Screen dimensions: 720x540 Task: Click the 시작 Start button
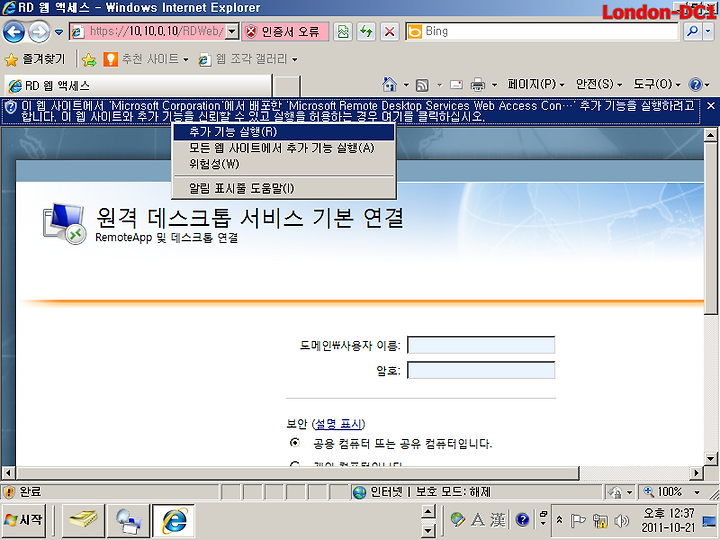(24, 520)
